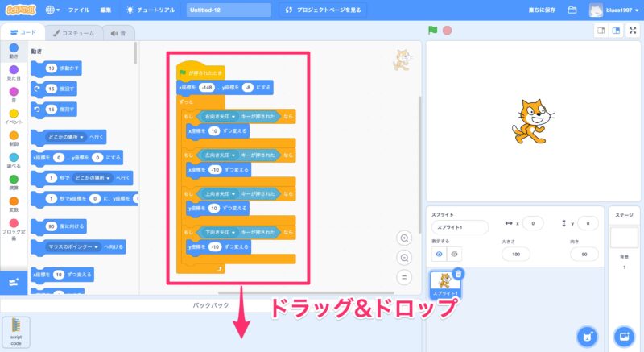Show the sprite with the eye icon
This screenshot has width=644, height=352.
[440, 254]
